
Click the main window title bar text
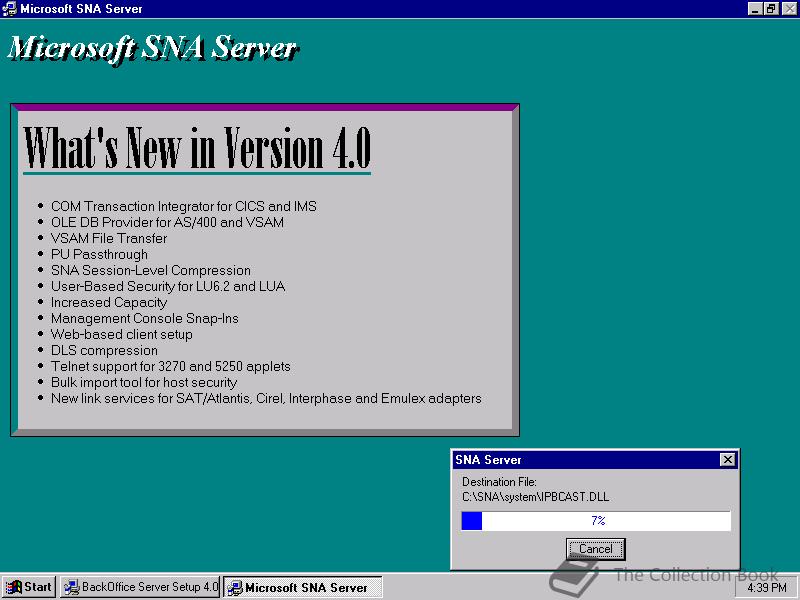(x=81, y=9)
